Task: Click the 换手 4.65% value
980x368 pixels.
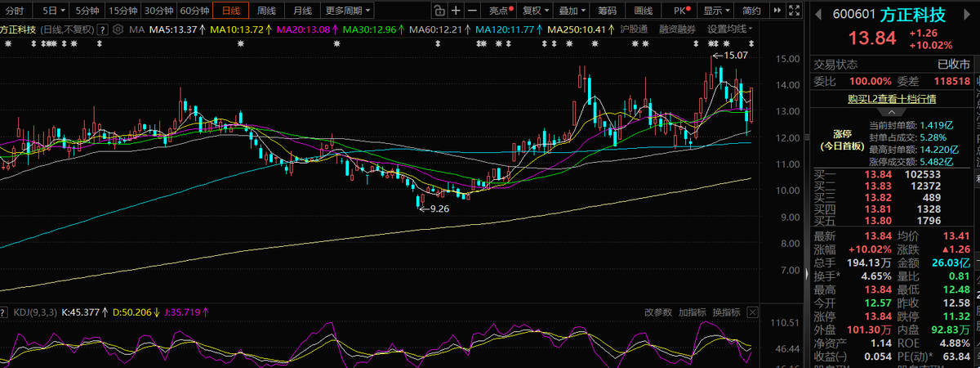Action: click(875, 276)
